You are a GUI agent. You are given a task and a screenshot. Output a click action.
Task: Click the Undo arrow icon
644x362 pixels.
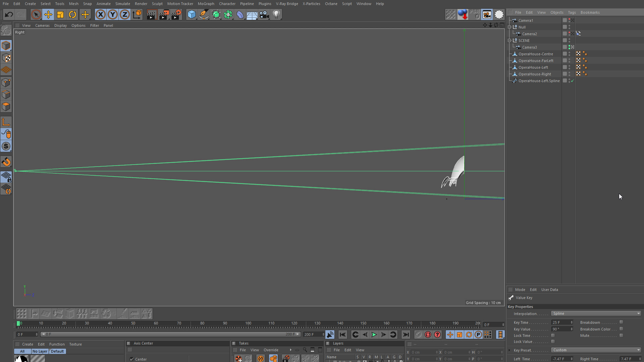(x=9, y=14)
